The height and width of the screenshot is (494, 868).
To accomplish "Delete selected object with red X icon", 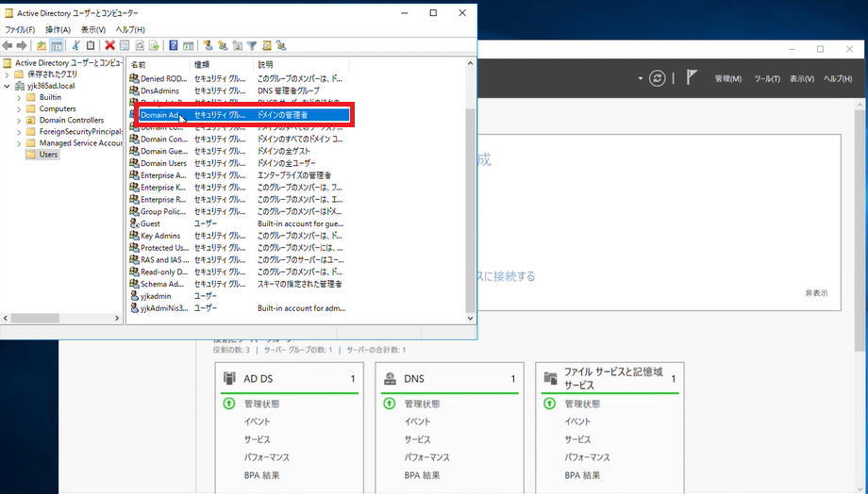I will click(109, 45).
